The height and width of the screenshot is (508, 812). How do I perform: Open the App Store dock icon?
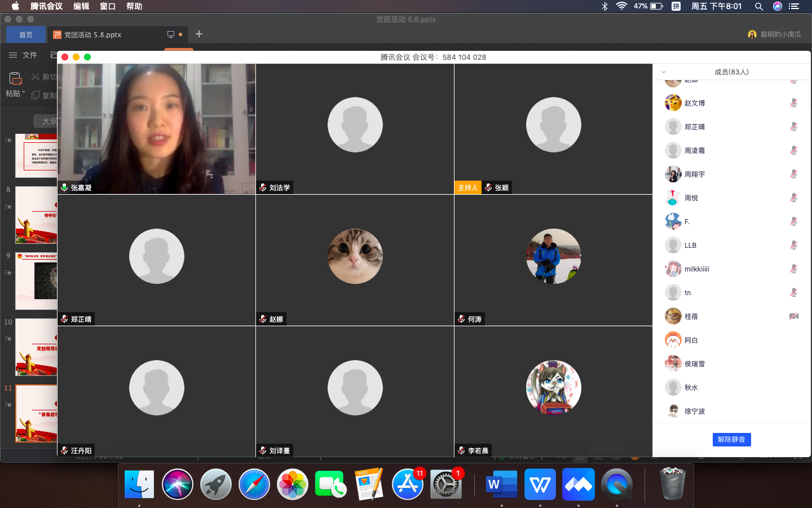(408, 484)
